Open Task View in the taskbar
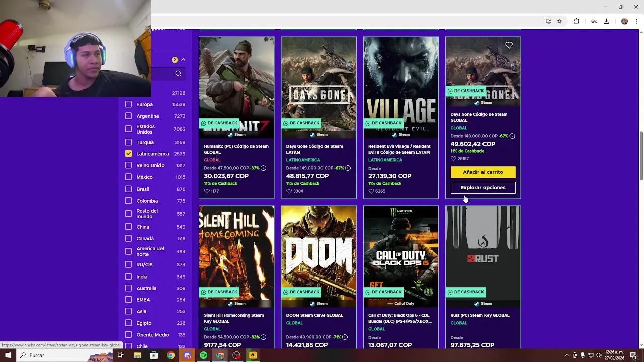Screen dimensions: 644x362 coord(121,355)
